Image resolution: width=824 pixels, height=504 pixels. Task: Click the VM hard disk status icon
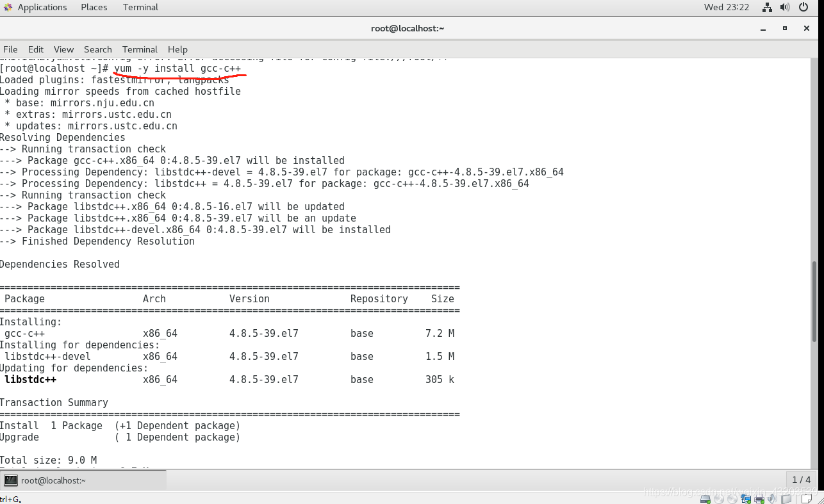(x=705, y=498)
